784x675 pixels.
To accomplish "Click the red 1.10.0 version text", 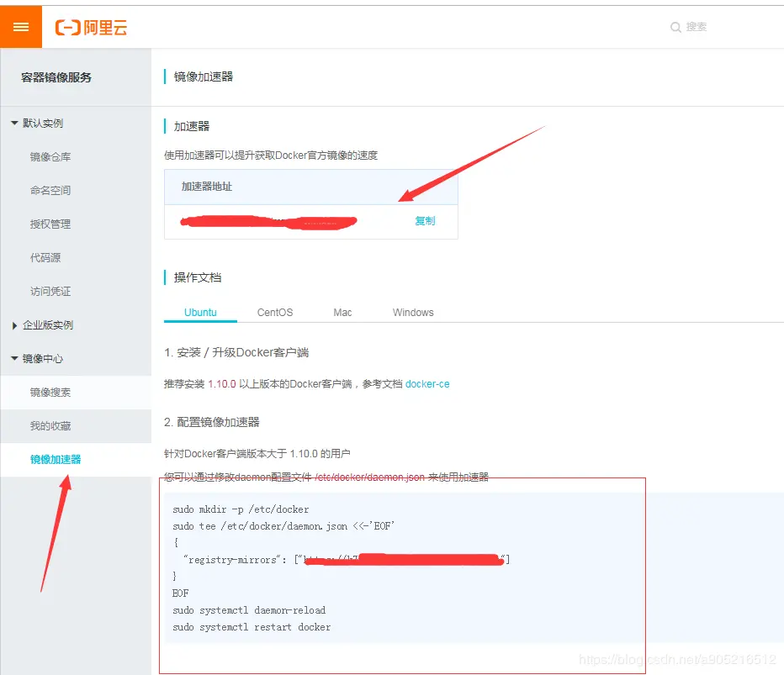I will pyautogui.click(x=222, y=383).
